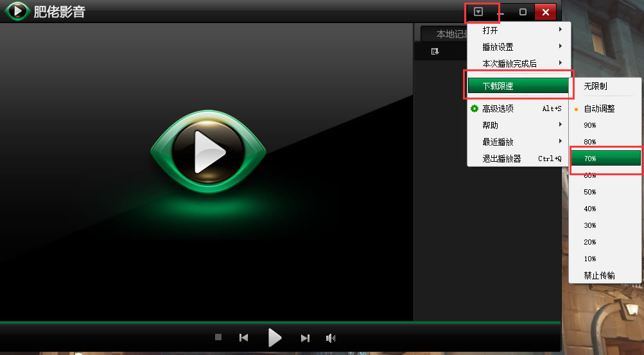Mute audio with the speaker icon

coord(330,338)
